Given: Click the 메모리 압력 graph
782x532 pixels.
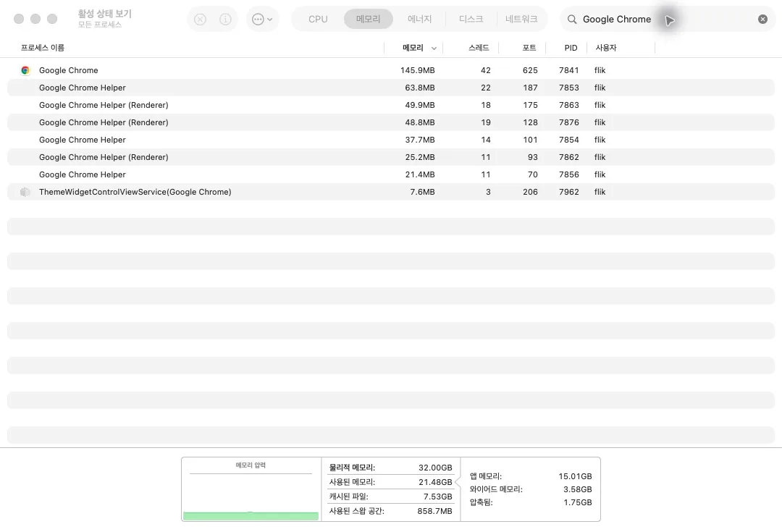Looking at the screenshot, I should [251, 489].
